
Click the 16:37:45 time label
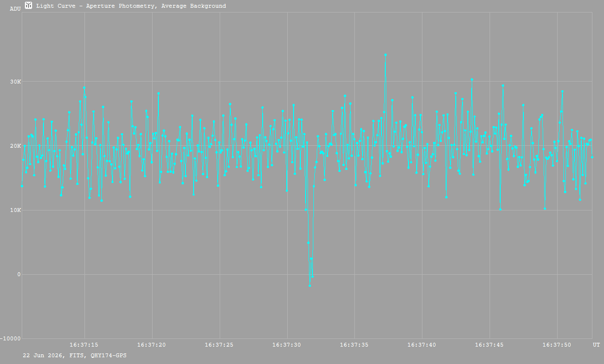point(490,345)
